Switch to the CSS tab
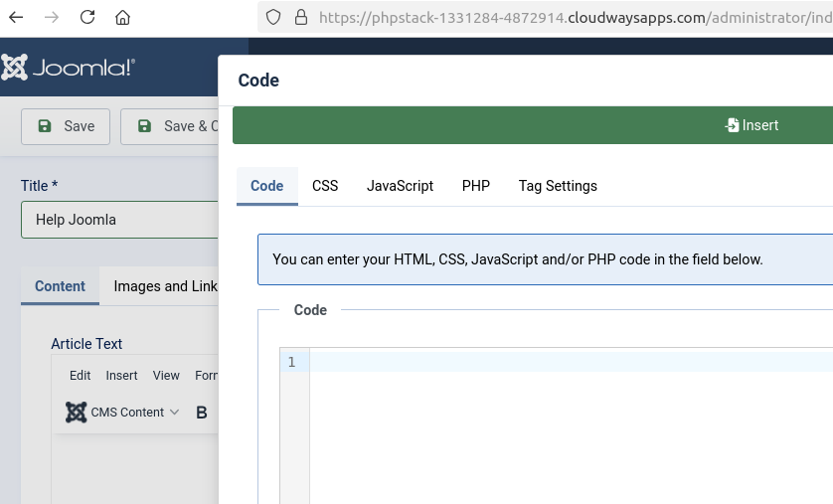Screen dimensions: 833x504 click(x=325, y=186)
